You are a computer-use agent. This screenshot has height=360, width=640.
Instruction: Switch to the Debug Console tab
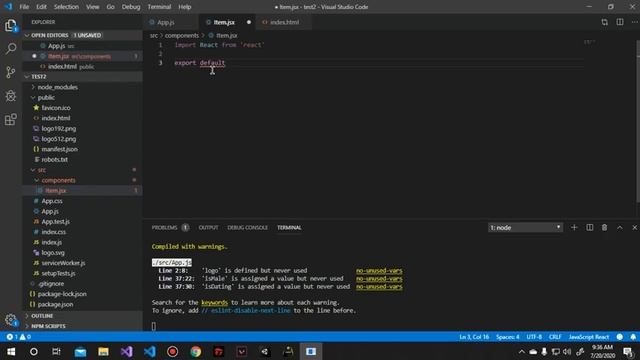point(247,227)
